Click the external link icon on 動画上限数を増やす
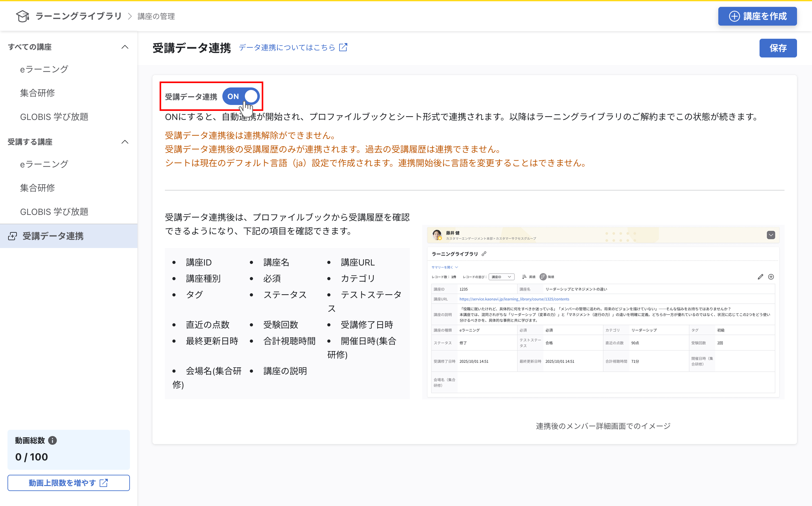 point(104,483)
